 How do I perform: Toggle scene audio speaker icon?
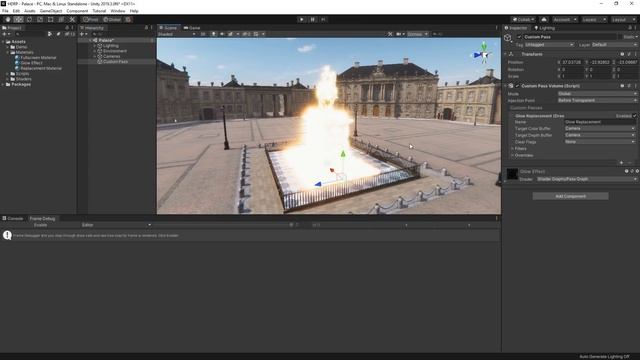pos(222,34)
